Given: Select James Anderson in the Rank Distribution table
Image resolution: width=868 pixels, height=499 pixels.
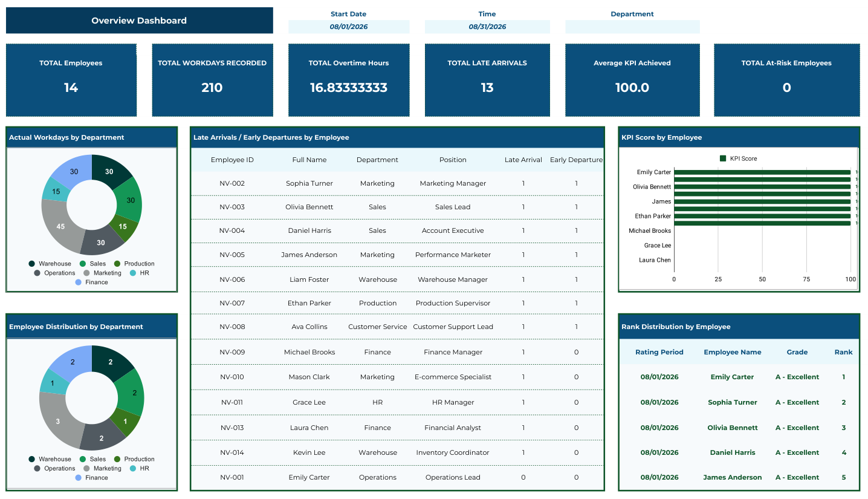Looking at the screenshot, I should 733,477.
